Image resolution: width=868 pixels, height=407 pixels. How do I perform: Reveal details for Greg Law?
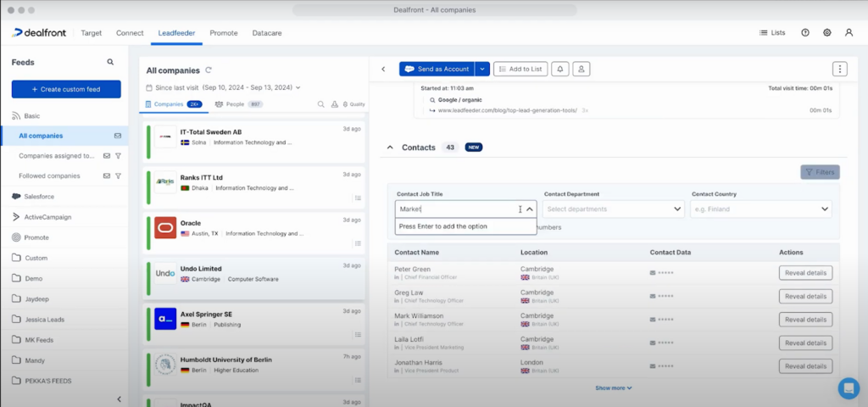805,296
